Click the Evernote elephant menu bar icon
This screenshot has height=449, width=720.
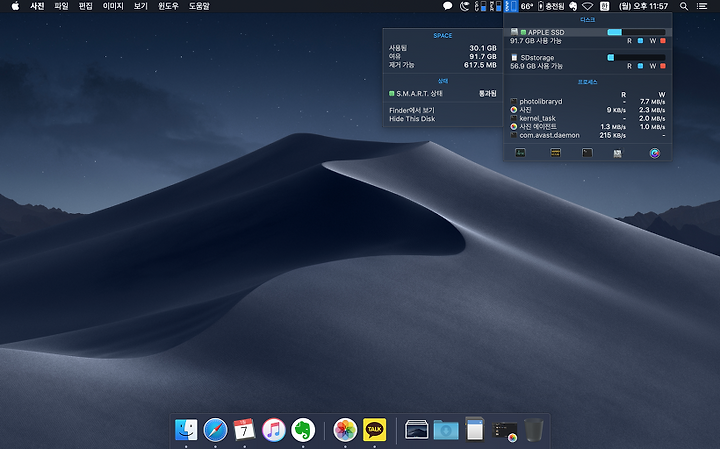tap(573, 6)
